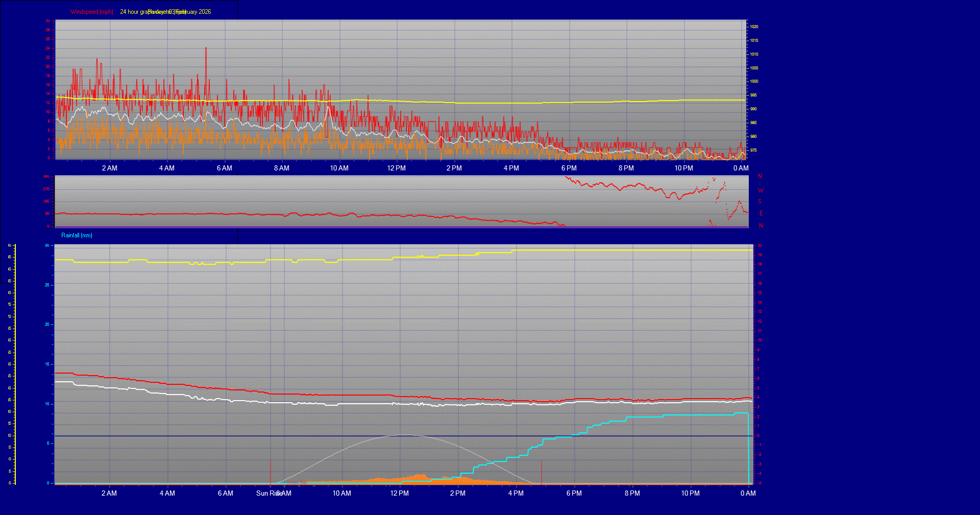The height and width of the screenshot is (515, 980).
Task: Select 6 PM on the windspeed graph axis
Action: click(569, 168)
